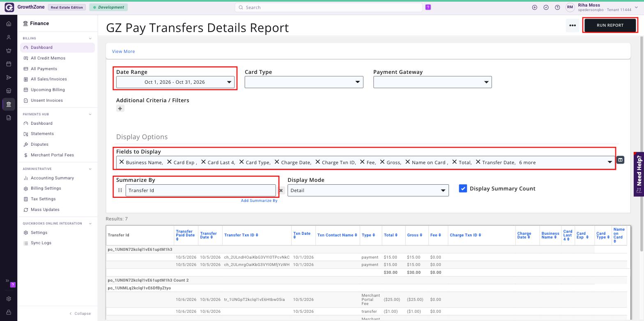
Task: Click the View More link
Action: point(123,52)
